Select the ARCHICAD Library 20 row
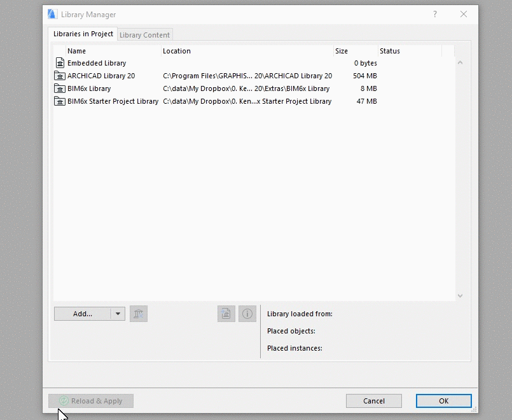The image size is (512, 420). tap(254, 76)
